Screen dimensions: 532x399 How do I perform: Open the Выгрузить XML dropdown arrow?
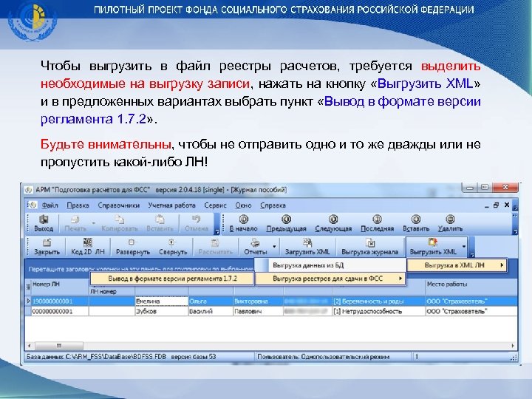pyautogui.click(x=464, y=247)
